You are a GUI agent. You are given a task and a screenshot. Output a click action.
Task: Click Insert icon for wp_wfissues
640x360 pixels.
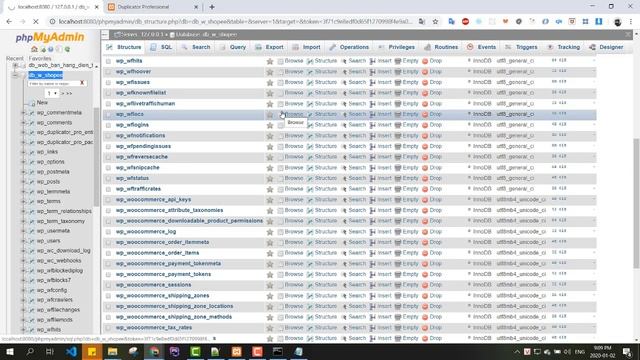click(x=372, y=82)
